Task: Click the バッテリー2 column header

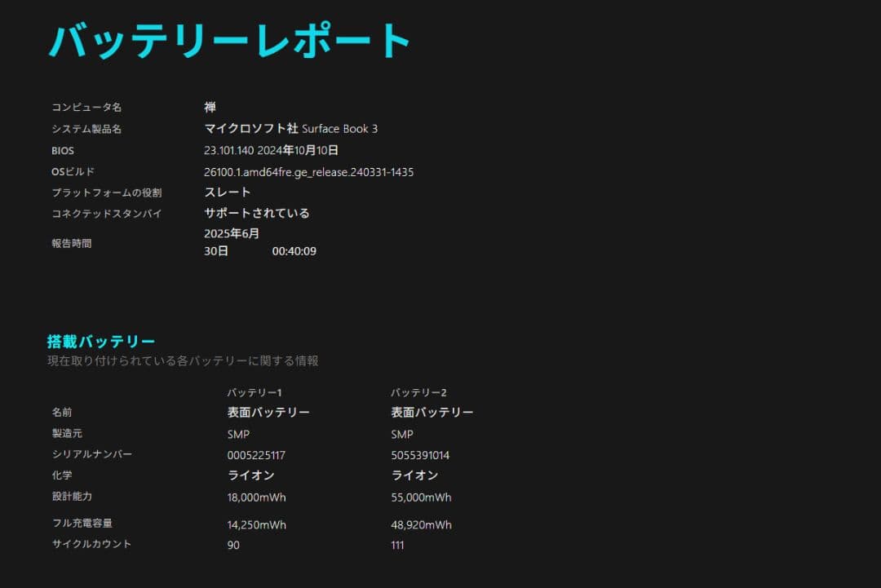Action: (x=418, y=391)
